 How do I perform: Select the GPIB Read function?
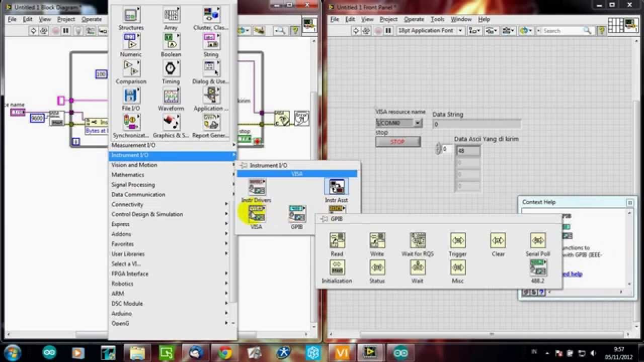(337, 240)
